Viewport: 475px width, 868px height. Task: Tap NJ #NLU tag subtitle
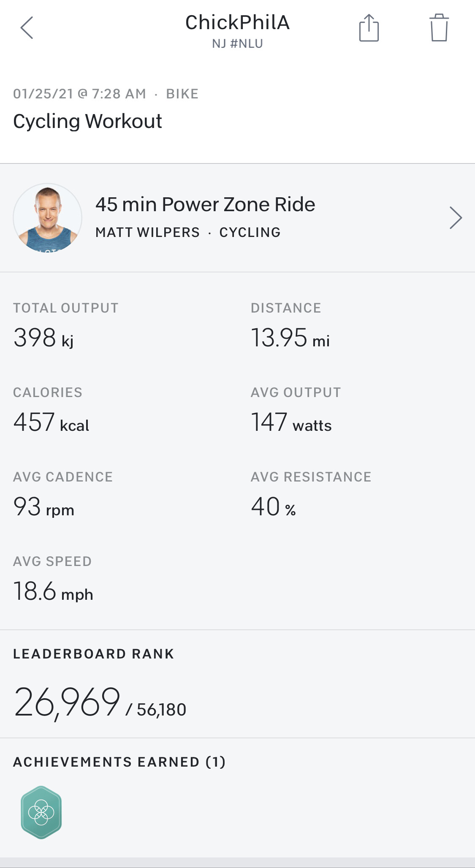point(237,44)
